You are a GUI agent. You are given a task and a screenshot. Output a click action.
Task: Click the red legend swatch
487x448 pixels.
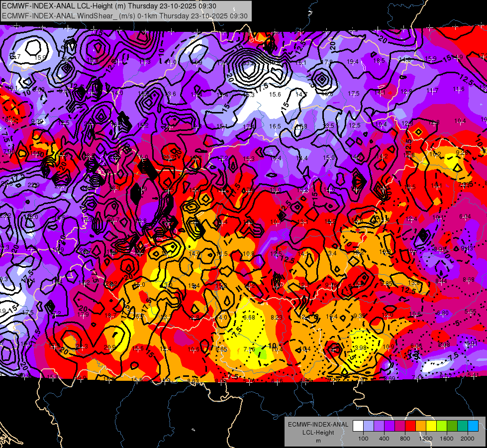pyautogui.click(x=410, y=426)
